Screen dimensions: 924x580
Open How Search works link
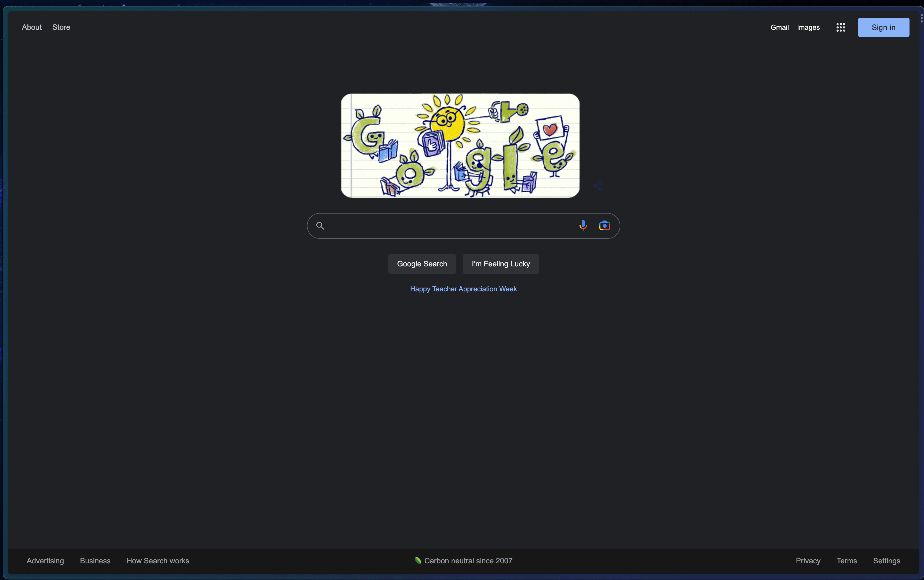click(x=158, y=560)
